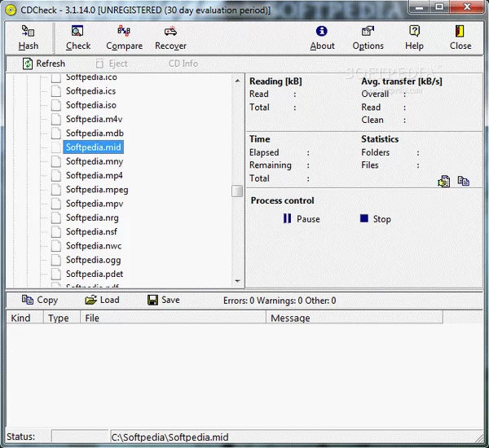489x448 pixels.
Task: Open the About dialog
Action: 322,33
